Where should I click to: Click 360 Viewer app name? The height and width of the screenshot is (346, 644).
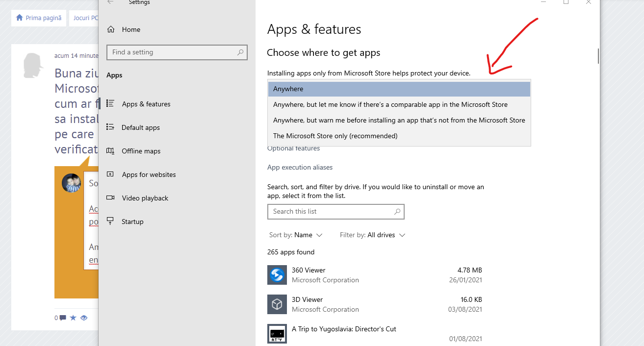coord(309,270)
